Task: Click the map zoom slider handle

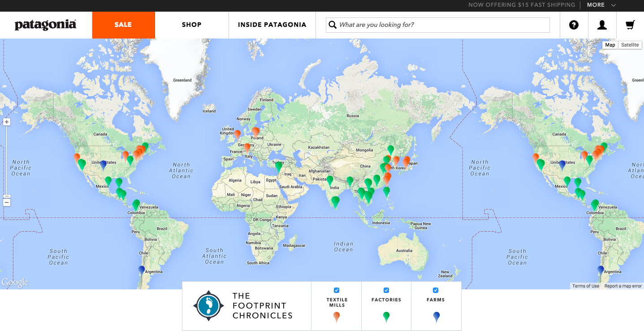Action: click(x=7, y=196)
